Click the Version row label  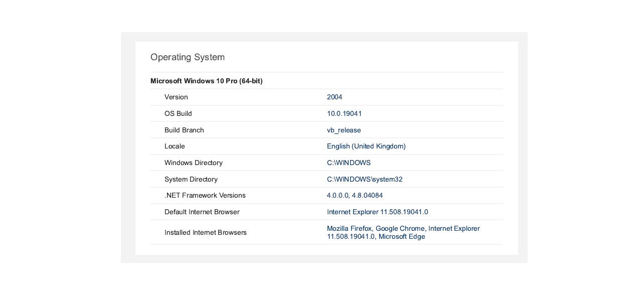click(x=176, y=97)
